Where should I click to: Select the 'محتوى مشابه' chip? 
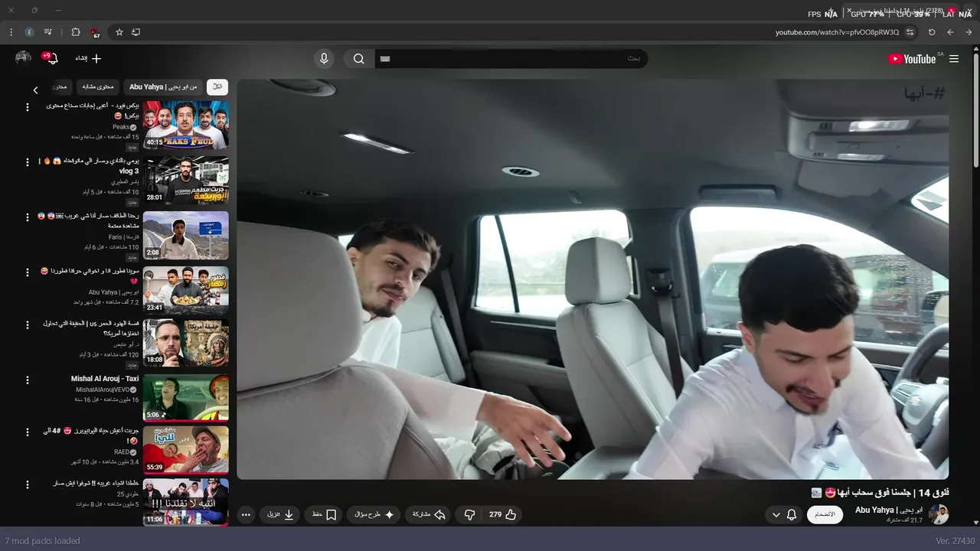click(x=97, y=87)
